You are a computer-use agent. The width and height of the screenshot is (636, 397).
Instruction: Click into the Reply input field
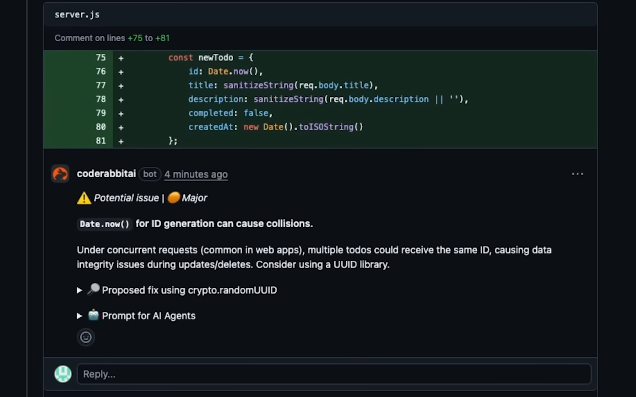click(334, 374)
